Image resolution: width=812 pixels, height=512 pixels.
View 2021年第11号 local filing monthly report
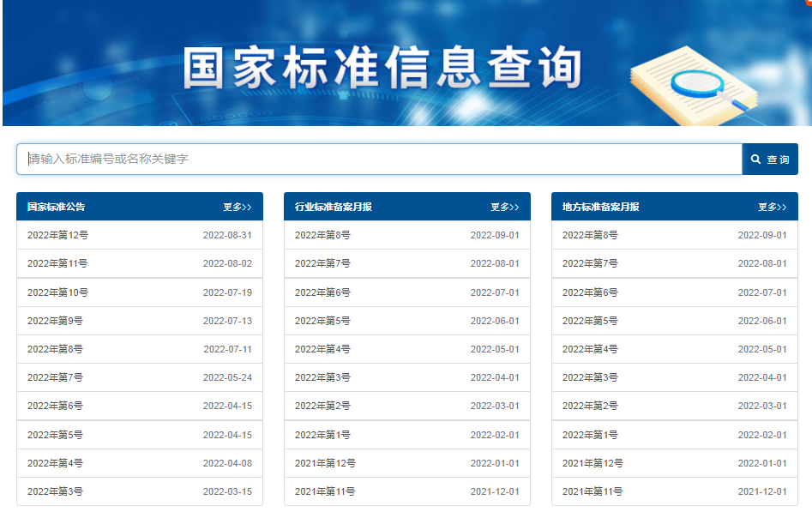[x=592, y=491]
